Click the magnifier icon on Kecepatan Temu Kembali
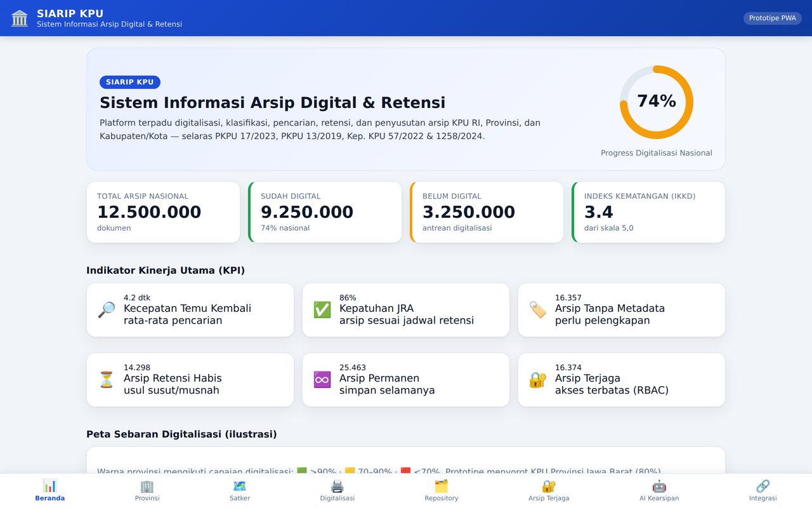The image size is (812, 508). pos(107,310)
